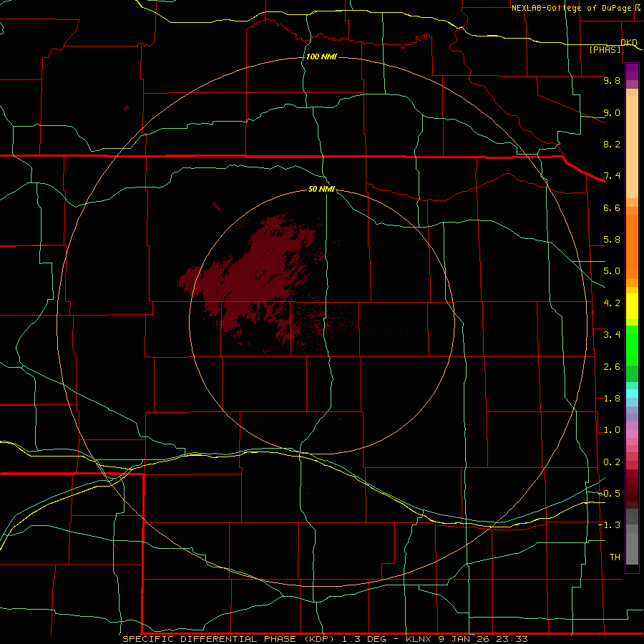
Task: Click the 100 NMI range ring label
Action: pos(321,57)
